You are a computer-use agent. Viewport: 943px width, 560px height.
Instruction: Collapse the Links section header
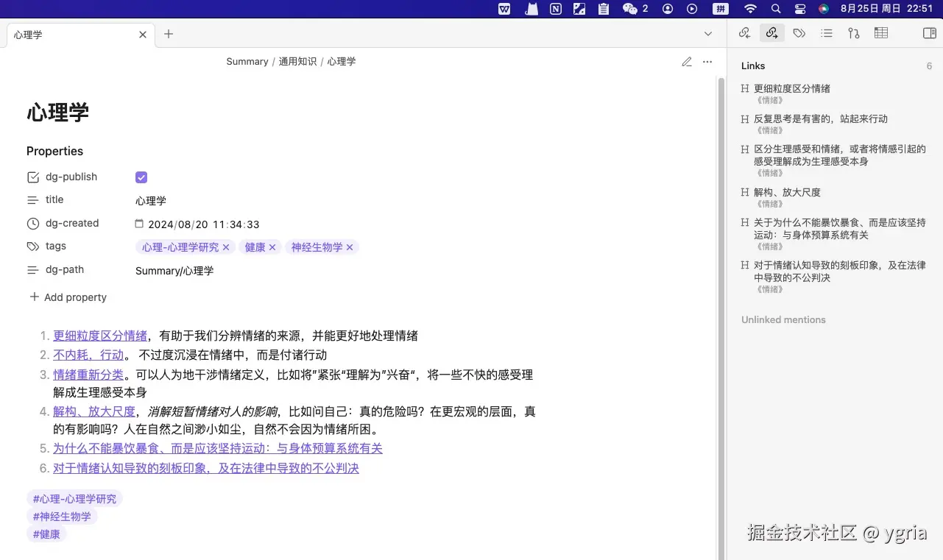click(x=753, y=66)
